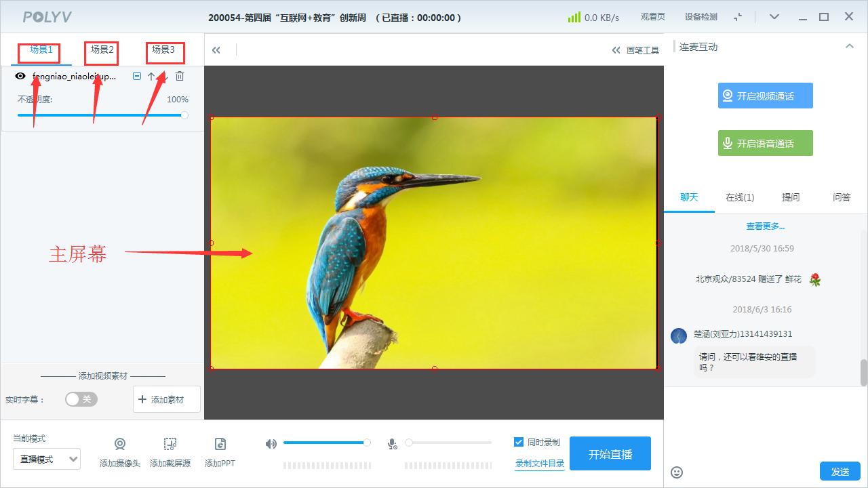868x488 pixels.
Task: Toggle the 实时字幕 live subtitle switch
Action: click(x=81, y=399)
